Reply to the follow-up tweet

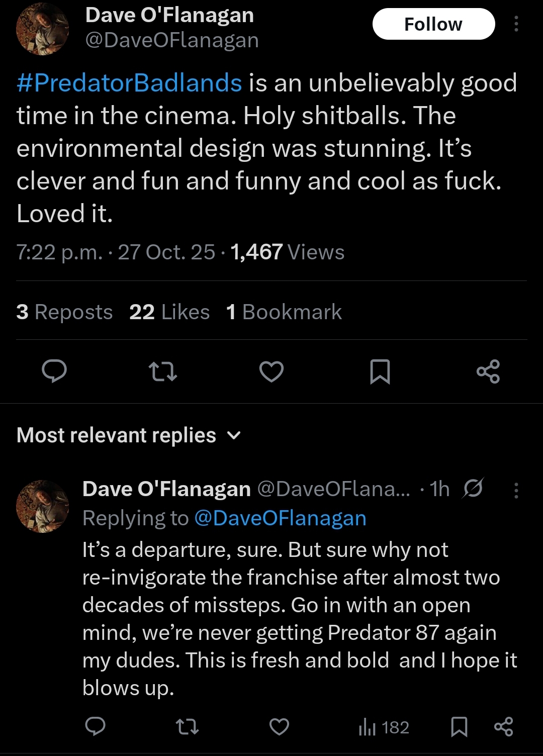coord(95,727)
